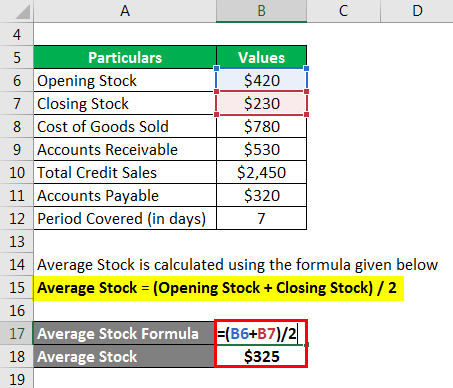Select row 4 header

tap(17, 34)
